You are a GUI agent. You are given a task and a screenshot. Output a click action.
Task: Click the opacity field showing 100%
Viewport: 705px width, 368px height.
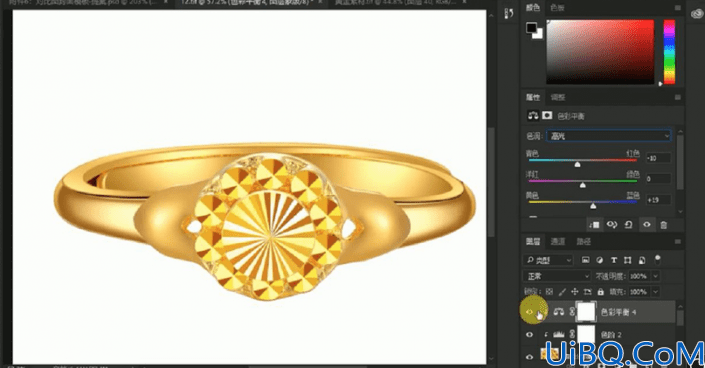click(638, 276)
